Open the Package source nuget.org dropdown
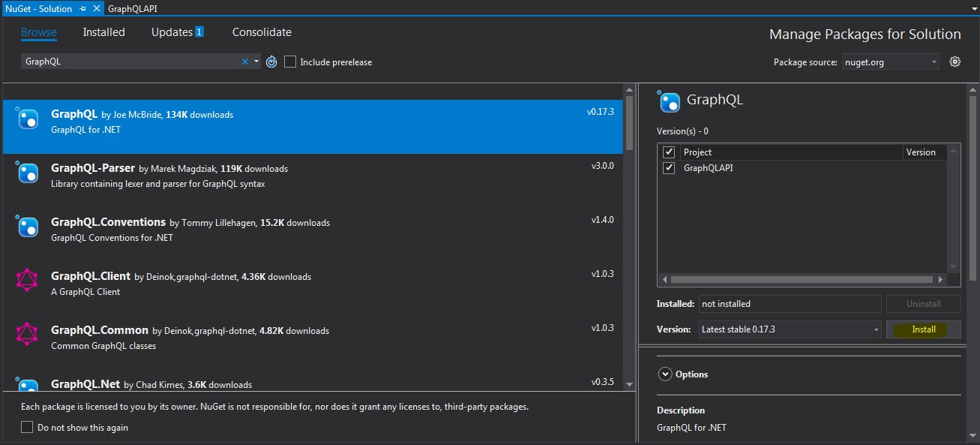 890,62
